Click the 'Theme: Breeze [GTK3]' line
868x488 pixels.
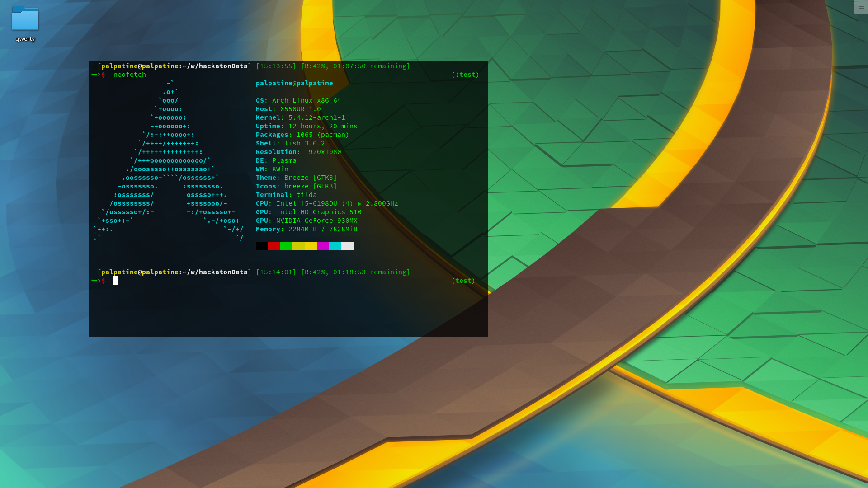(297, 178)
